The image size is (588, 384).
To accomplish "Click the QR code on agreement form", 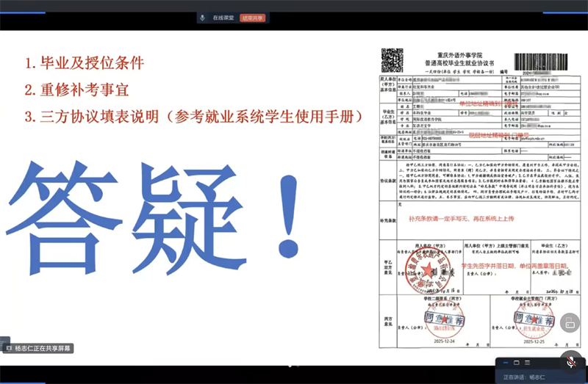I will [392, 60].
